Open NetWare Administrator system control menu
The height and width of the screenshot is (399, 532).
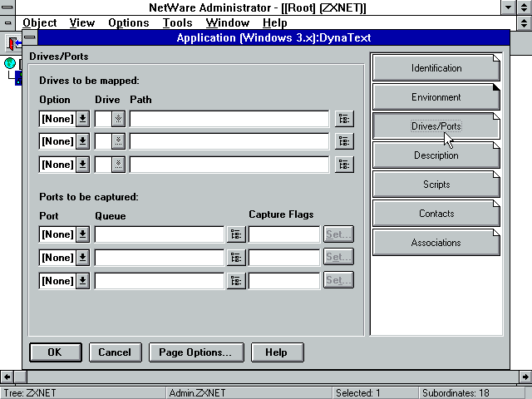tap(7, 7)
